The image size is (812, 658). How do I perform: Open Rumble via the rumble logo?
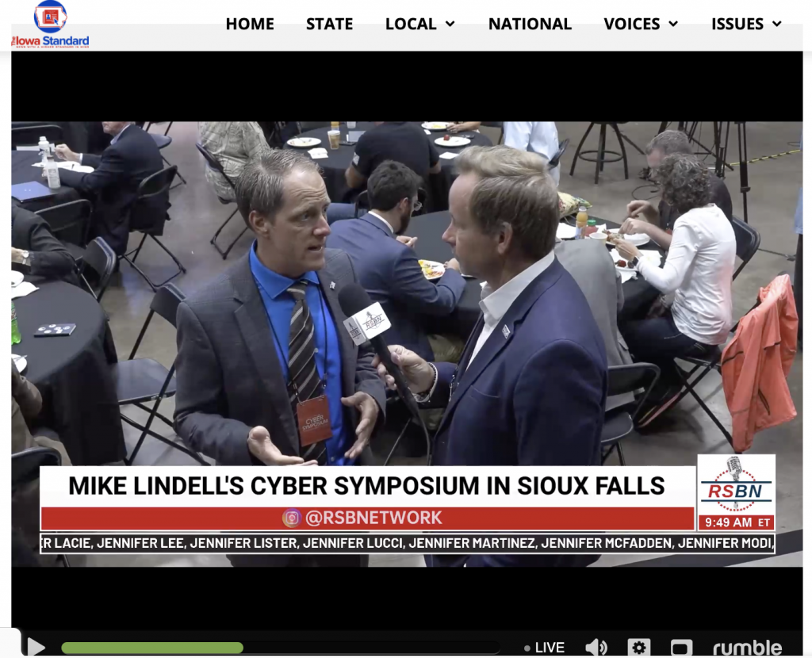click(747, 647)
